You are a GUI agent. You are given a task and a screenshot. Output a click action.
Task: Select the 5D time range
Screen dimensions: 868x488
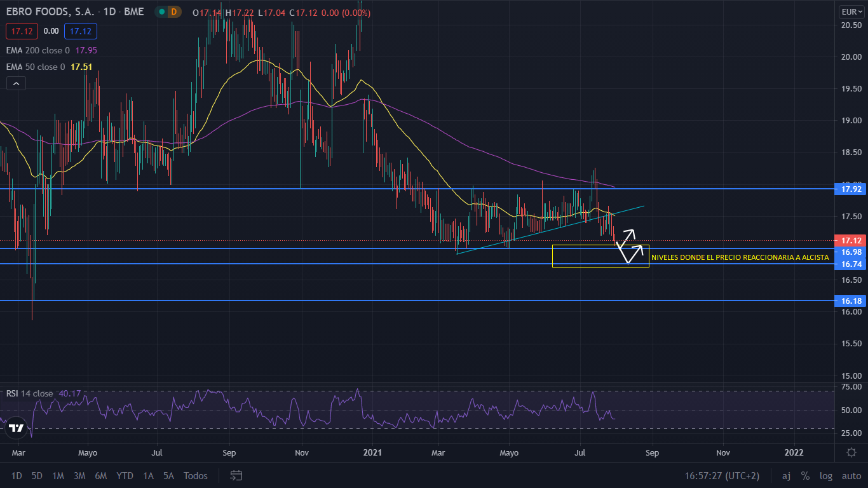[37, 475]
